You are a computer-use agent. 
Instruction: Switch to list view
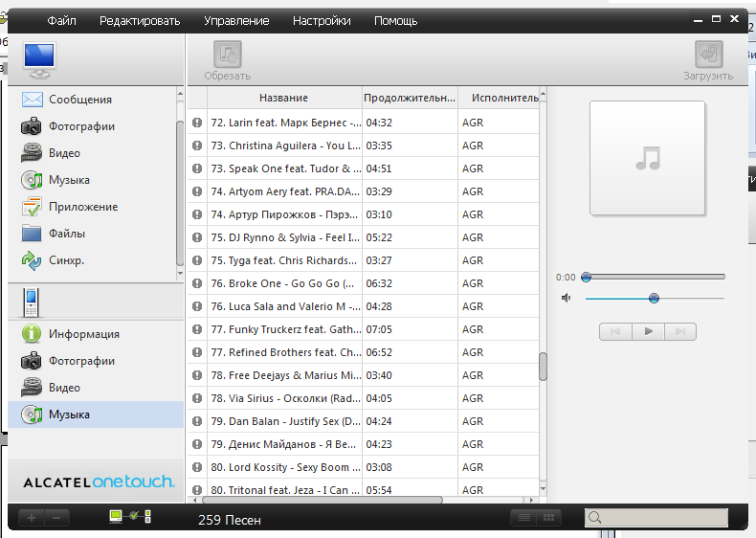tap(523, 518)
